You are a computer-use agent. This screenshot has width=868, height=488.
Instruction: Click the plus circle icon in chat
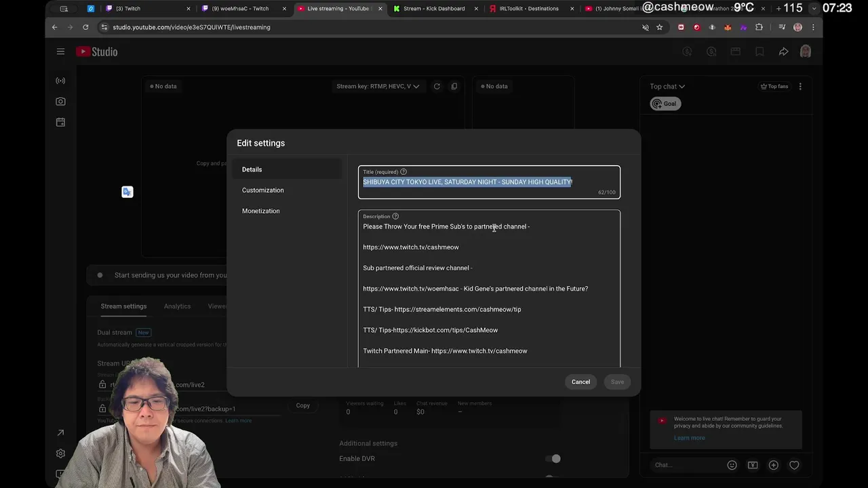[x=773, y=465]
